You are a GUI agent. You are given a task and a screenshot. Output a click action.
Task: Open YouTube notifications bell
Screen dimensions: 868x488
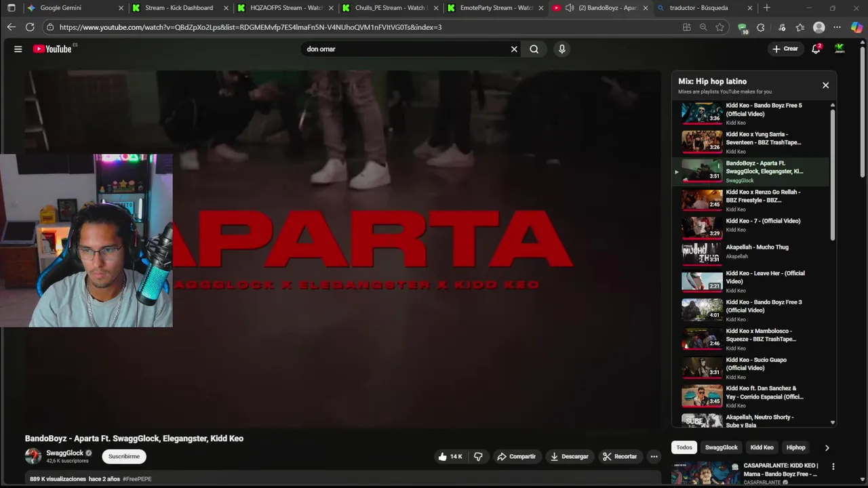[x=816, y=49]
